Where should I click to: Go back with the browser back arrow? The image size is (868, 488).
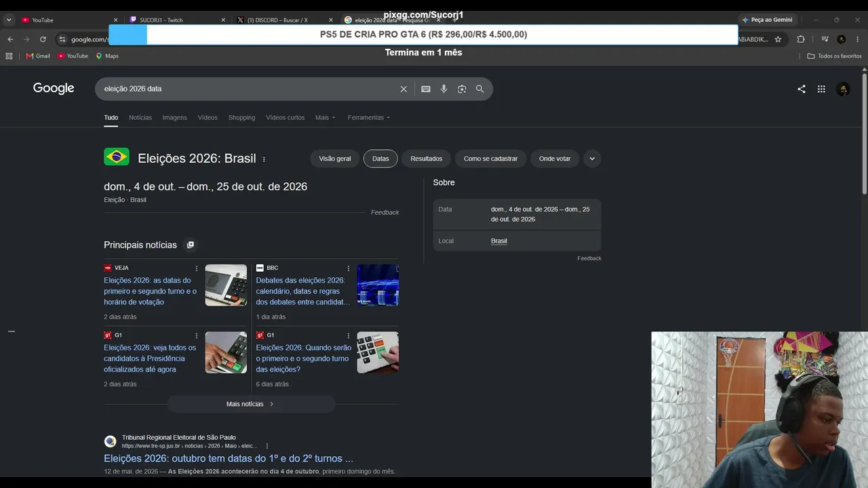10,39
